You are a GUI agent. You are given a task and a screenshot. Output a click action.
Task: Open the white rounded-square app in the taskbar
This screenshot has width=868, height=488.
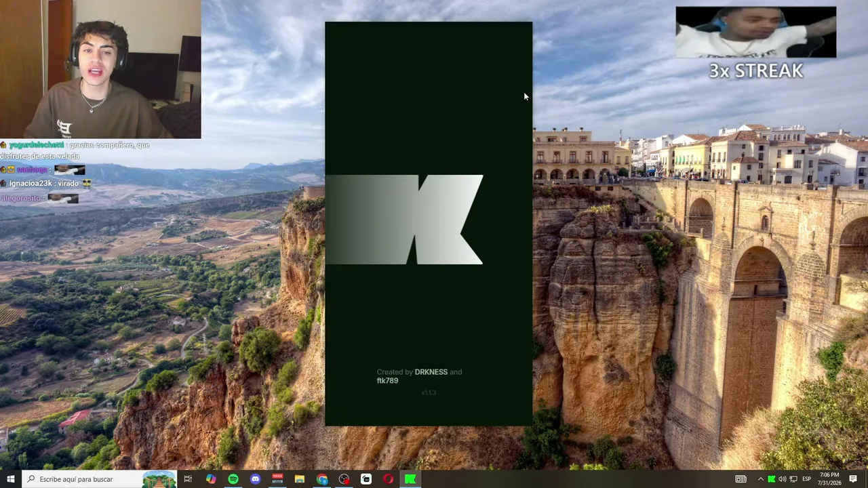coord(366,479)
